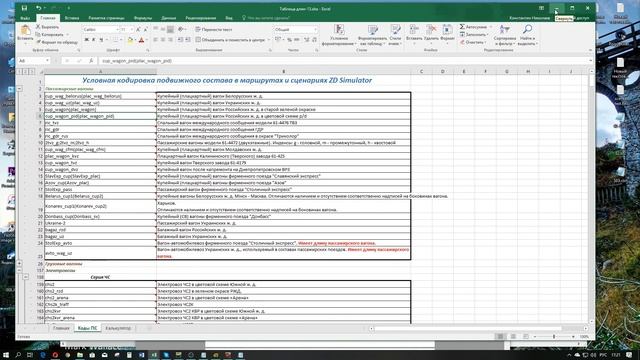Open the Главная sheet tab
Viewport: 640px width, 360px height.
[61, 328]
